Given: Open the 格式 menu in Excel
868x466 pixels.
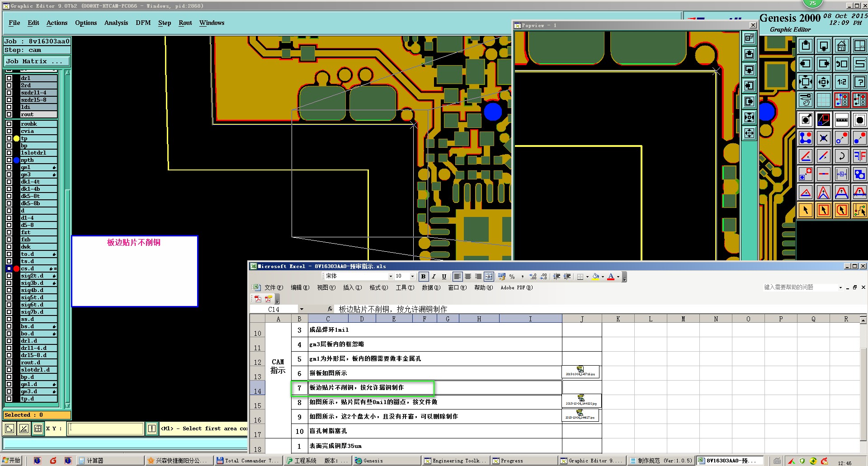Looking at the screenshot, I should pos(378,287).
